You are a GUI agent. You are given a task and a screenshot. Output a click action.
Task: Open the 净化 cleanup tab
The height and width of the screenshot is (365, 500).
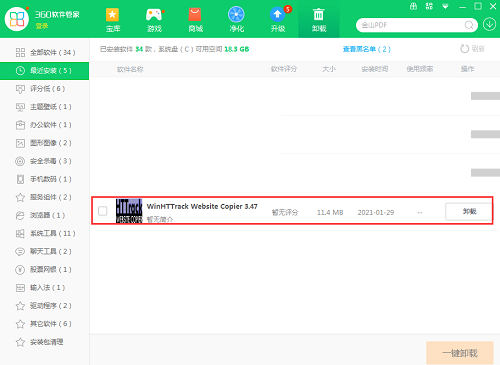236,19
